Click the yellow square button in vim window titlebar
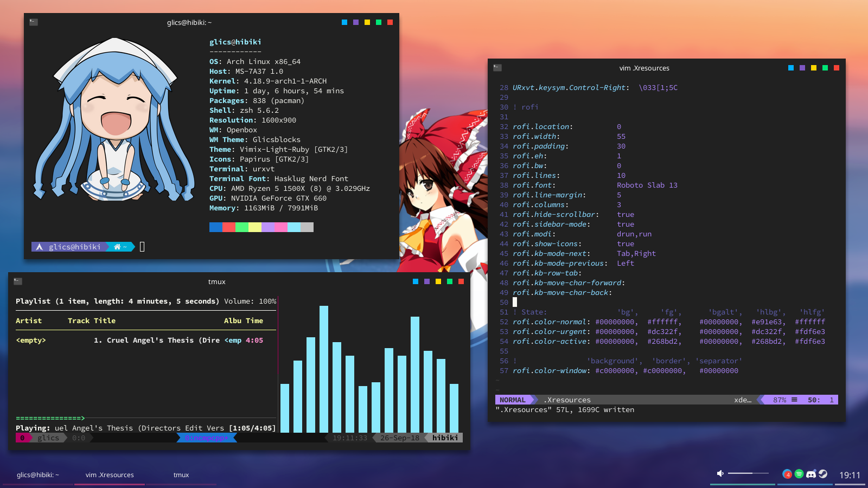 pyautogui.click(x=814, y=68)
